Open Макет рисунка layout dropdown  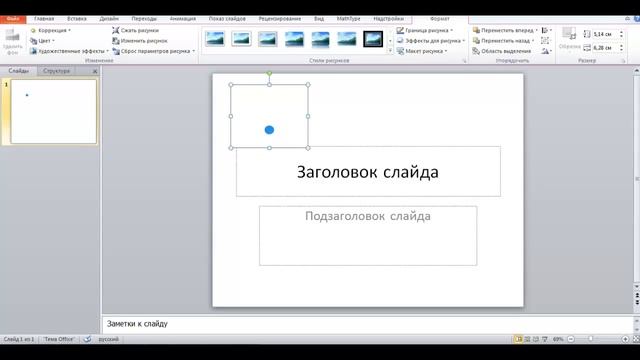422,51
